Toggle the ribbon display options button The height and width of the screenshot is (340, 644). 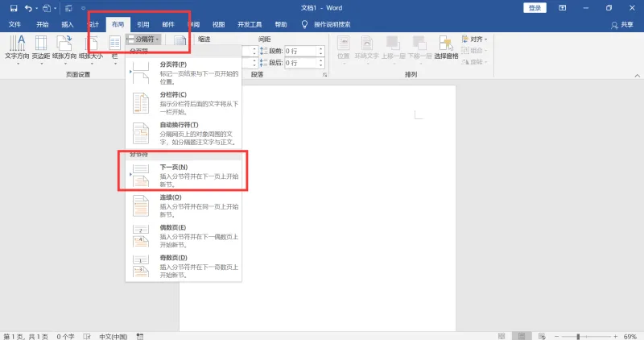click(562, 8)
